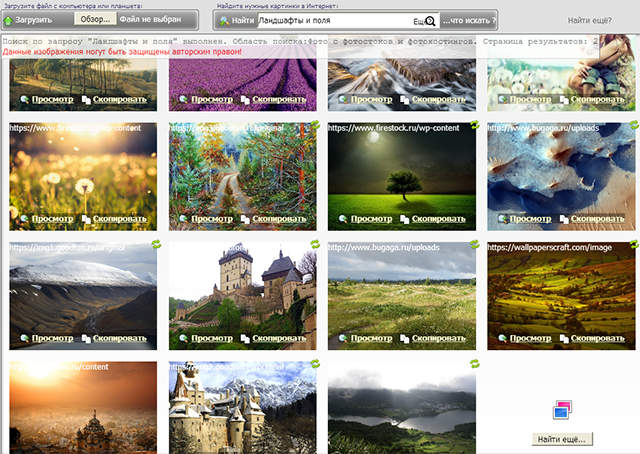Click Просмотр on the rushing water image
This screenshot has height=454, width=640.
[371, 99]
